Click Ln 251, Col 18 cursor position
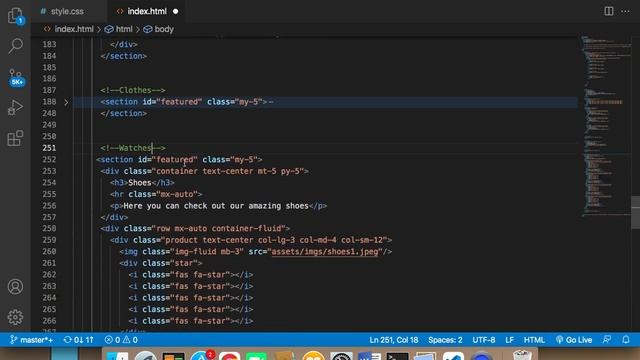Viewport: 640px width, 360px height. pos(393,340)
